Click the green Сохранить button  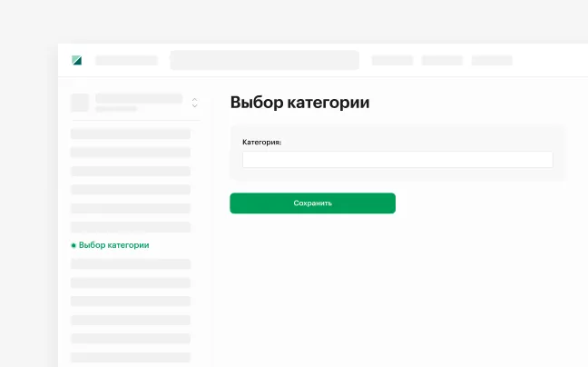312,203
